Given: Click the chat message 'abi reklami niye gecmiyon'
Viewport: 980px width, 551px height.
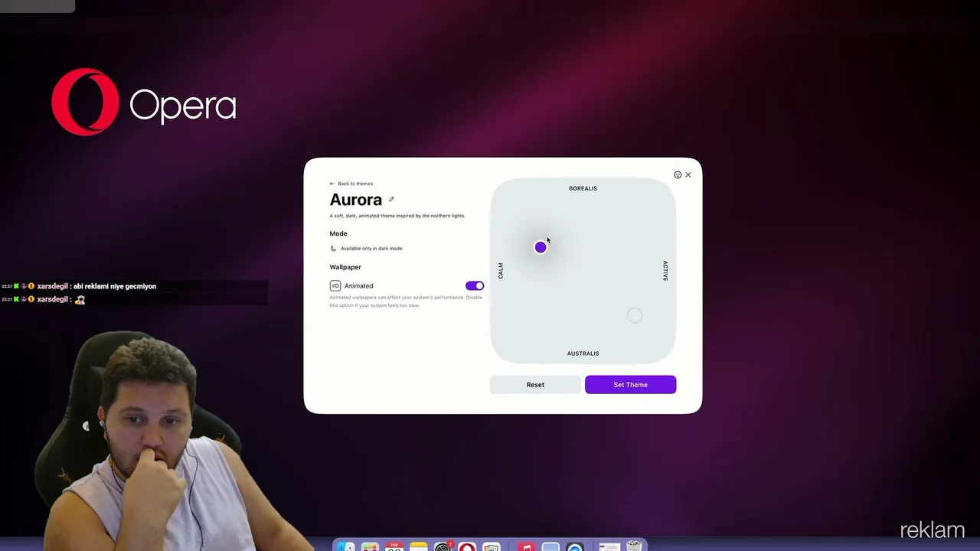Looking at the screenshot, I should click(115, 286).
